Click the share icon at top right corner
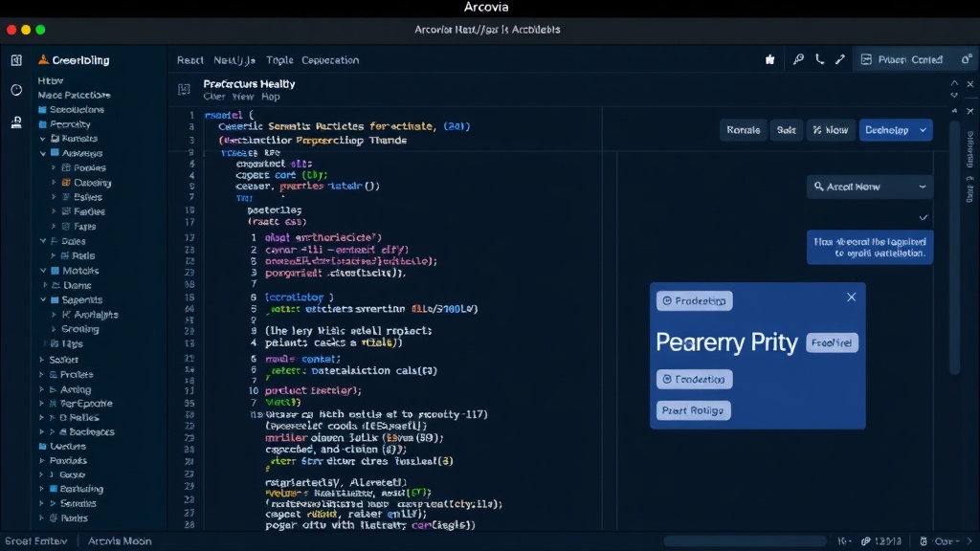 967,59
